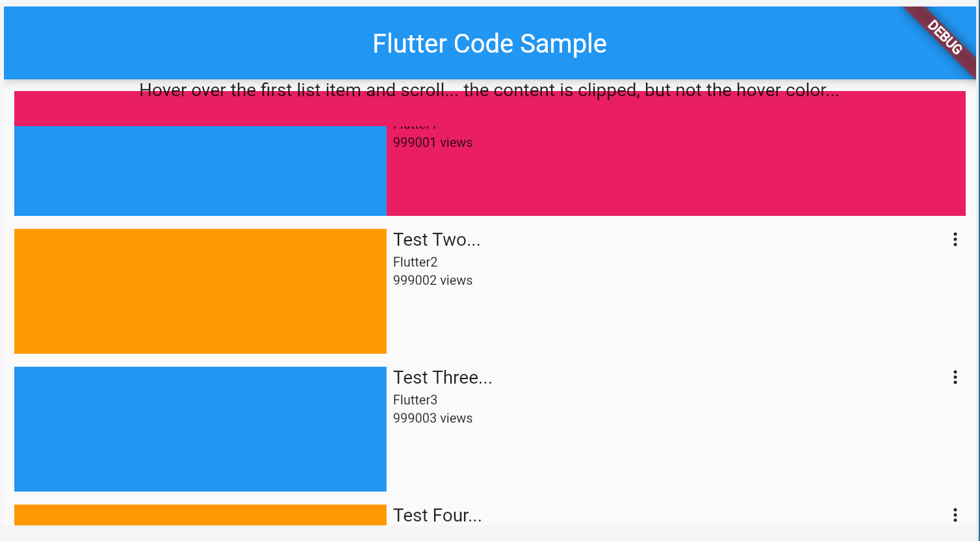Click the orange thumbnail beside Test Four

tap(200, 515)
